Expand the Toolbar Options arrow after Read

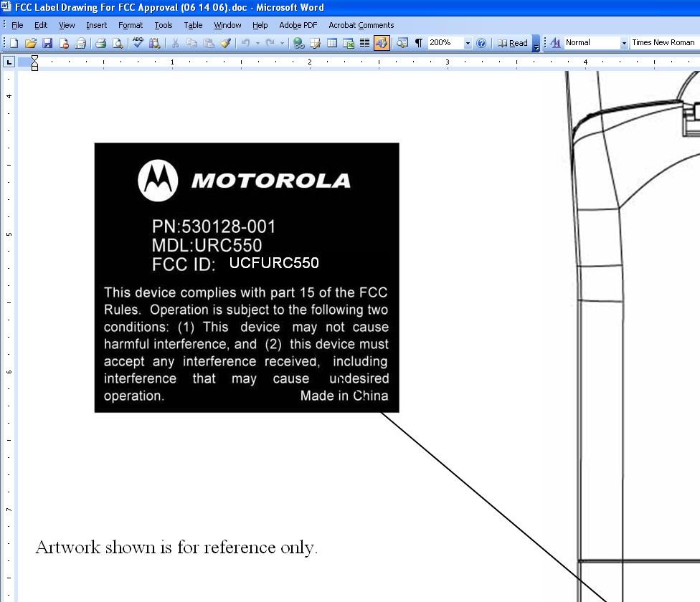(536, 44)
